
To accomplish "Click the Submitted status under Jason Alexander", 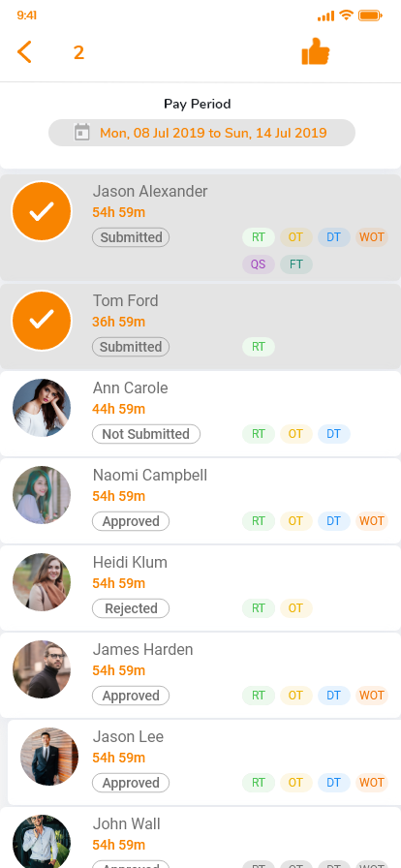I will [131, 237].
